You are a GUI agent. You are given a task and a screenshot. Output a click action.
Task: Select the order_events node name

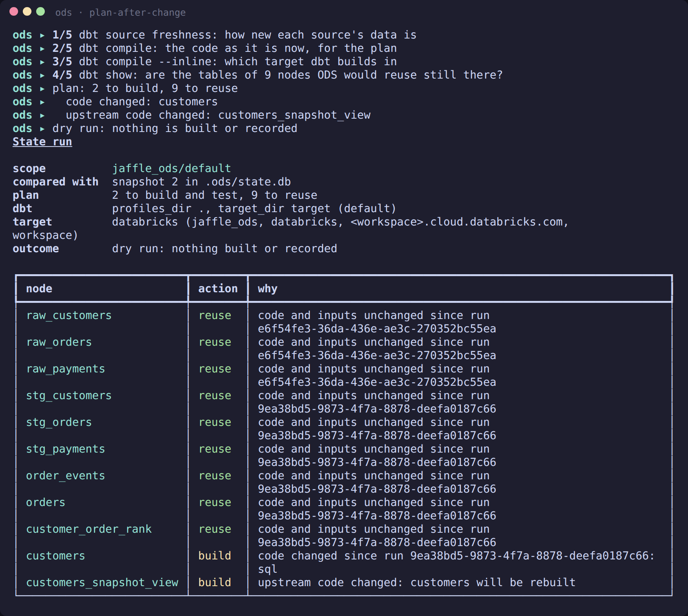[x=66, y=476]
